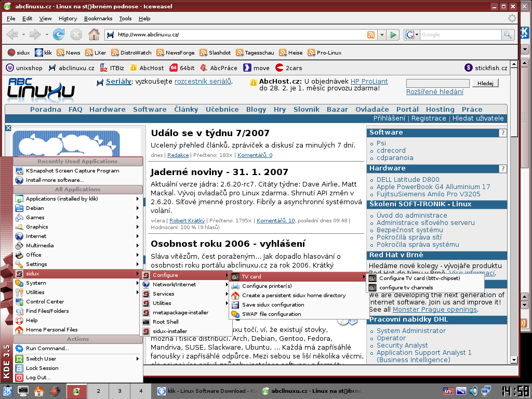
Task: Open Configure printer(s) entry
Action: (299, 286)
